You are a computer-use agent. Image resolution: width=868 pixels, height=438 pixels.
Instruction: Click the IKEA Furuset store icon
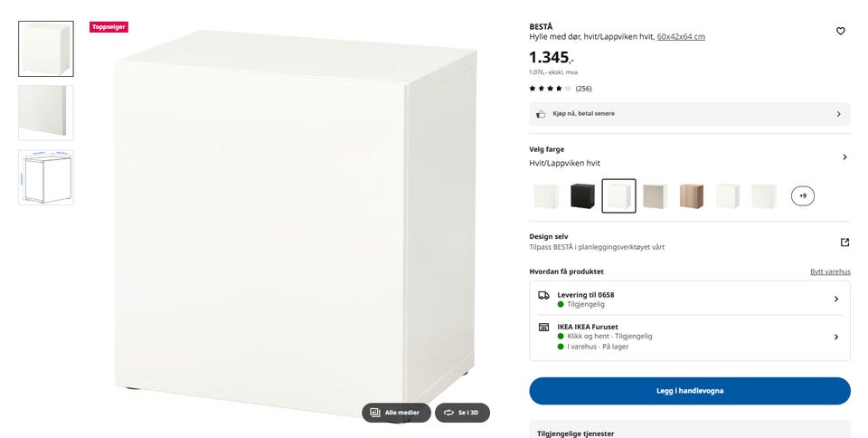click(543, 328)
